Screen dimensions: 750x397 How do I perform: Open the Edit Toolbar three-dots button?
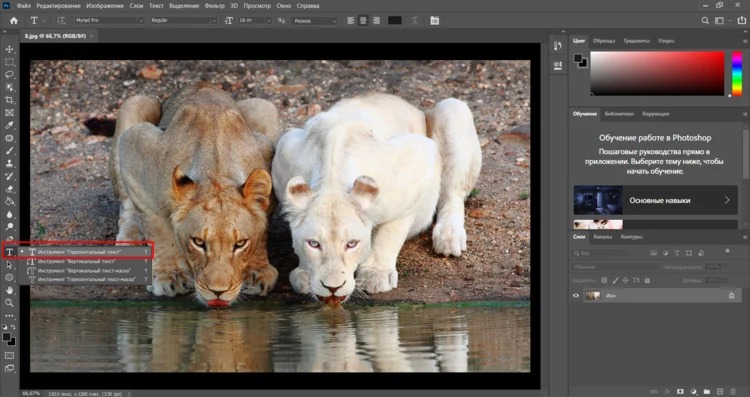pyautogui.click(x=9, y=316)
